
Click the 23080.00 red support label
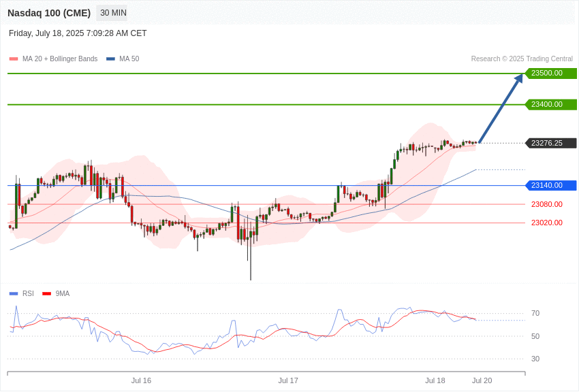click(547, 204)
